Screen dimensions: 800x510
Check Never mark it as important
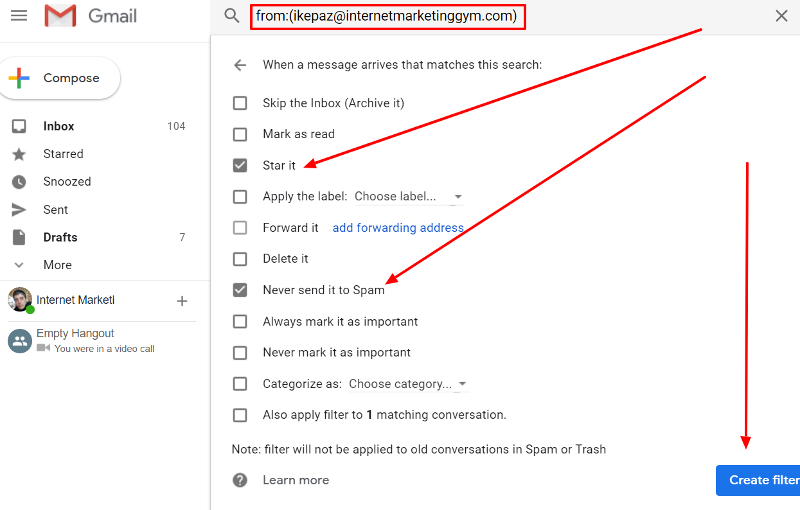(240, 352)
